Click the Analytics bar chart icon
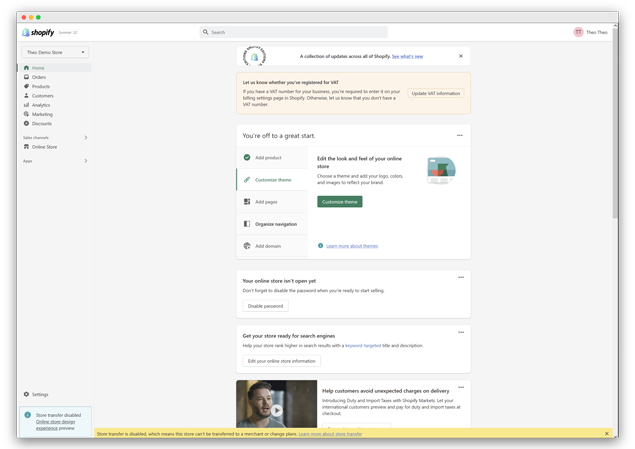Viewport: 635px width, 449px height. [x=26, y=105]
